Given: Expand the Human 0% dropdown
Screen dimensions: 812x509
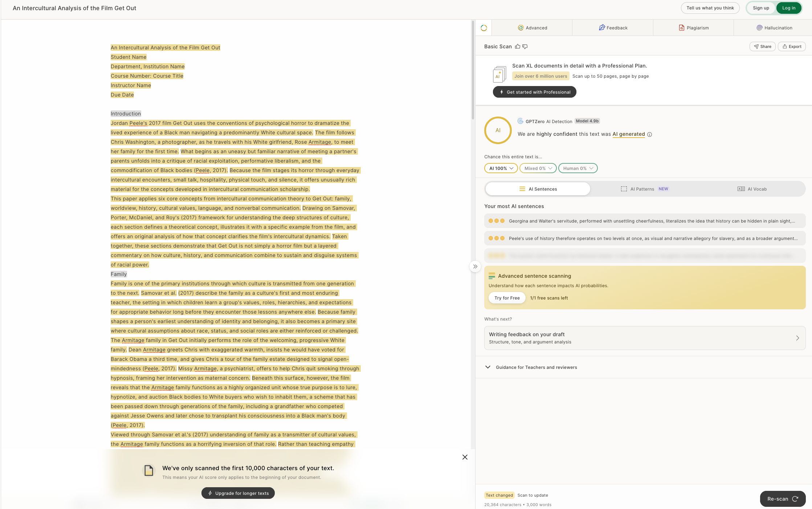Looking at the screenshot, I should click(x=578, y=168).
